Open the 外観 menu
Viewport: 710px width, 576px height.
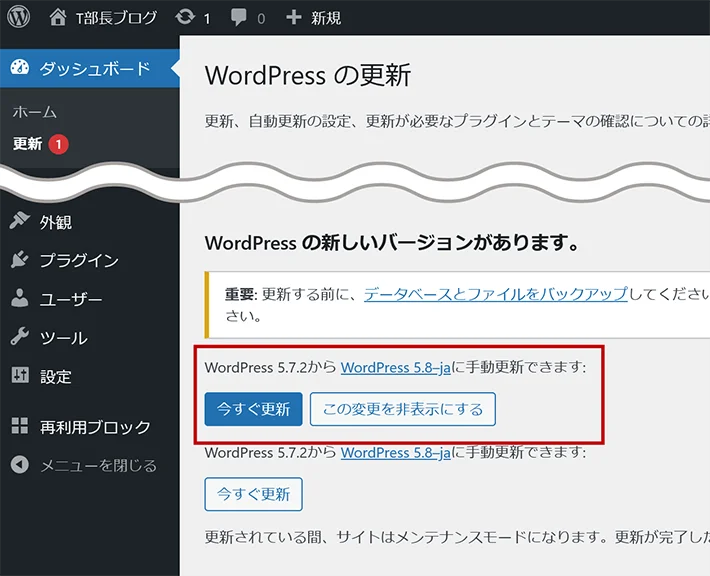point(55,222)
